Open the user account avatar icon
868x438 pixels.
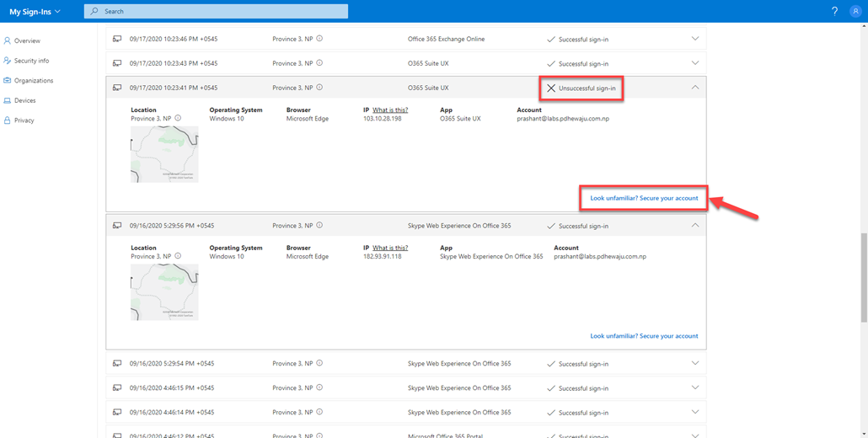tap(855, 11)
